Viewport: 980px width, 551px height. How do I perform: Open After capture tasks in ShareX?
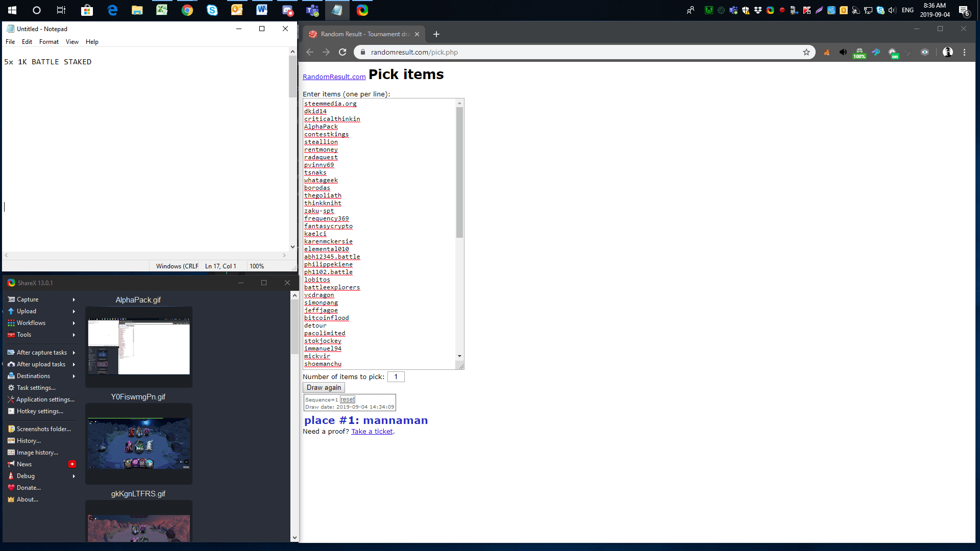click(41, 353)
